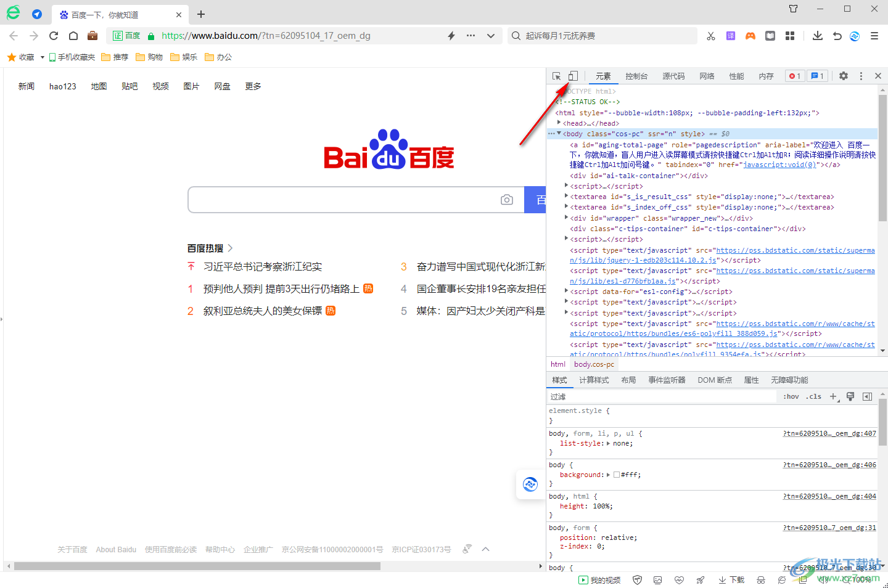Viewport: 888px width, 588px height.
Task: Open the screenshot scissors tool
Action: 711,36
